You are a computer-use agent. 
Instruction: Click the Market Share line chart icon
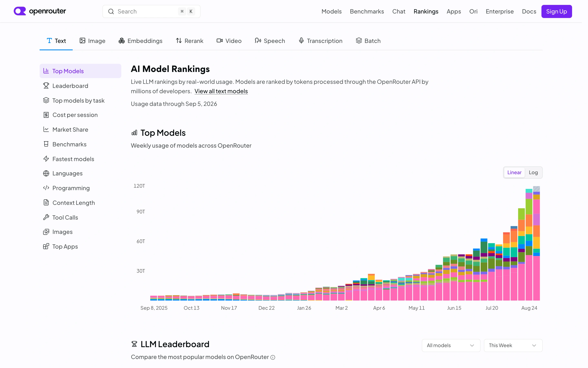46,129
